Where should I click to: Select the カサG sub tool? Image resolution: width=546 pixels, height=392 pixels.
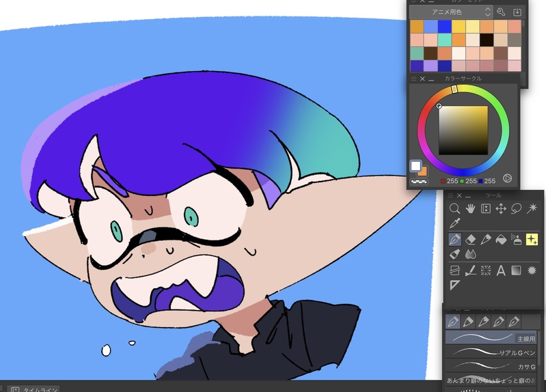coord(491,366)
